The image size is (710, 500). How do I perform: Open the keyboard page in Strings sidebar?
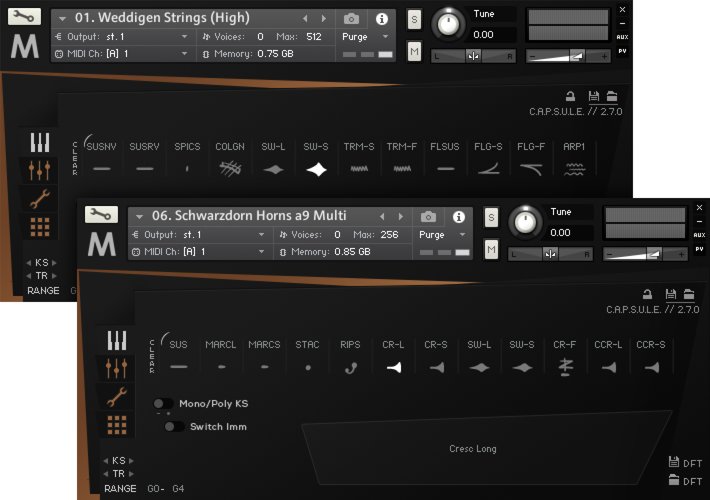40,142
